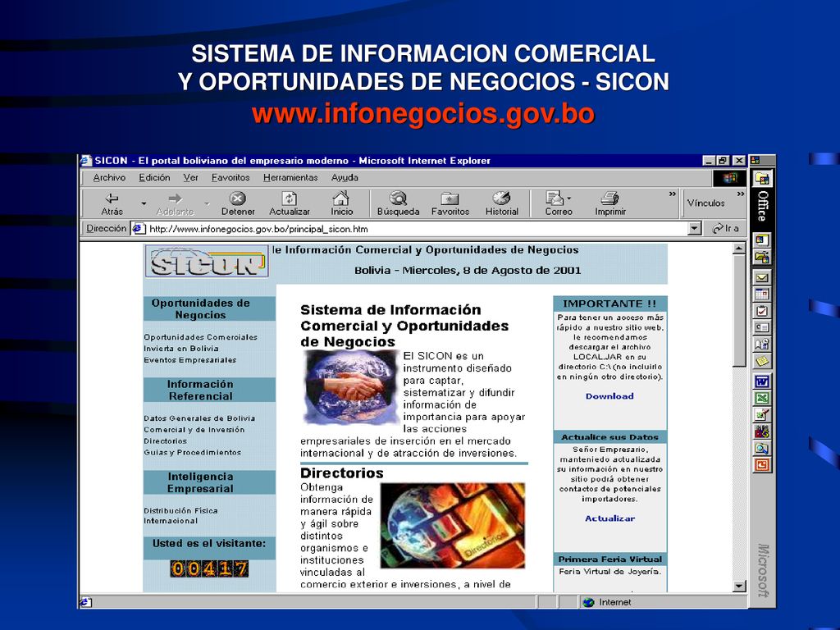This screenshot has width=840, height=630.
Task: Click the Internet zone globe in the status bar
Action: coord(589,602)
